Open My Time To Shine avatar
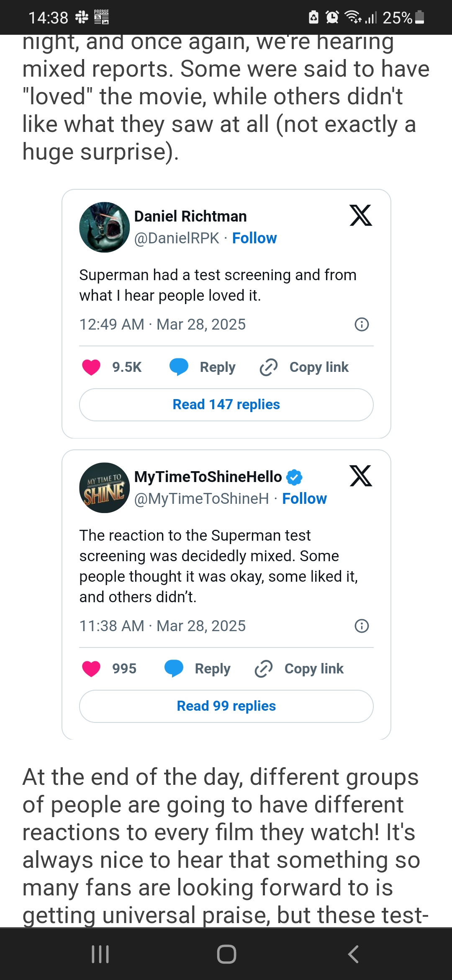This screenshot has width=452, height=980. 105,488
